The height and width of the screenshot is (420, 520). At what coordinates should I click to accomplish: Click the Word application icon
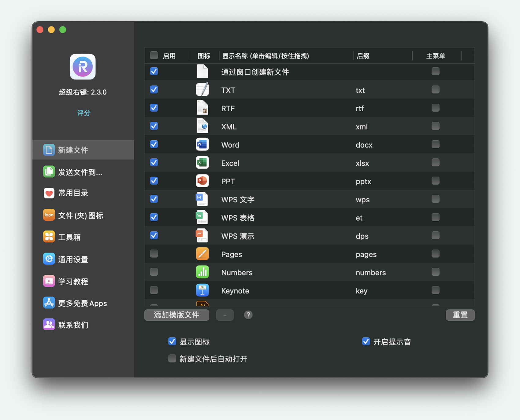click(202, 144)
